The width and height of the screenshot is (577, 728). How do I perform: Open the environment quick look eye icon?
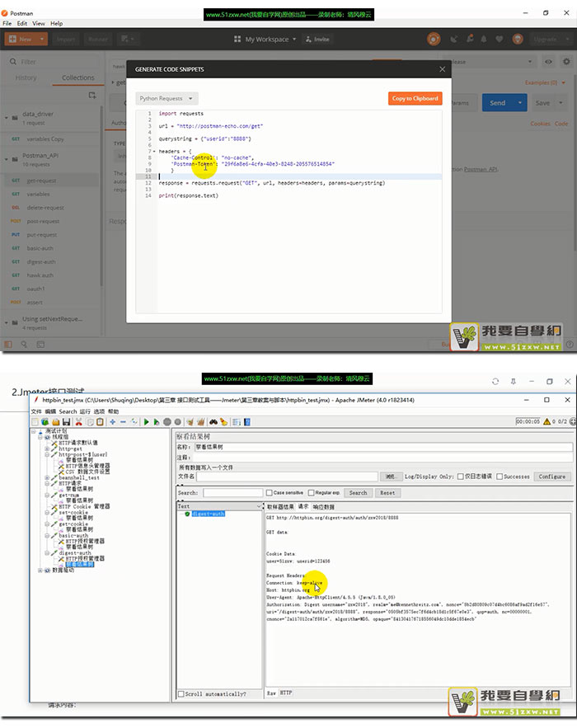click(548, 62)
